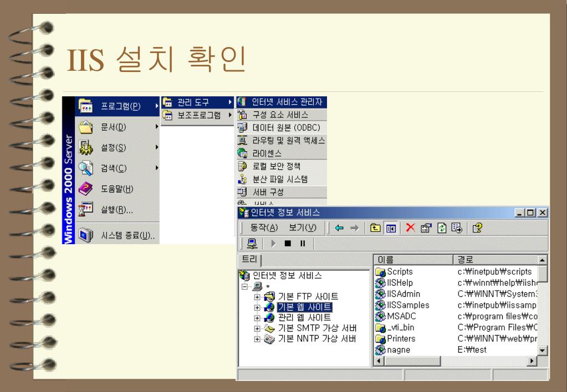Click 라이센스 menu entry
This screenshot has height=392, width=567.
coord(282,153)
